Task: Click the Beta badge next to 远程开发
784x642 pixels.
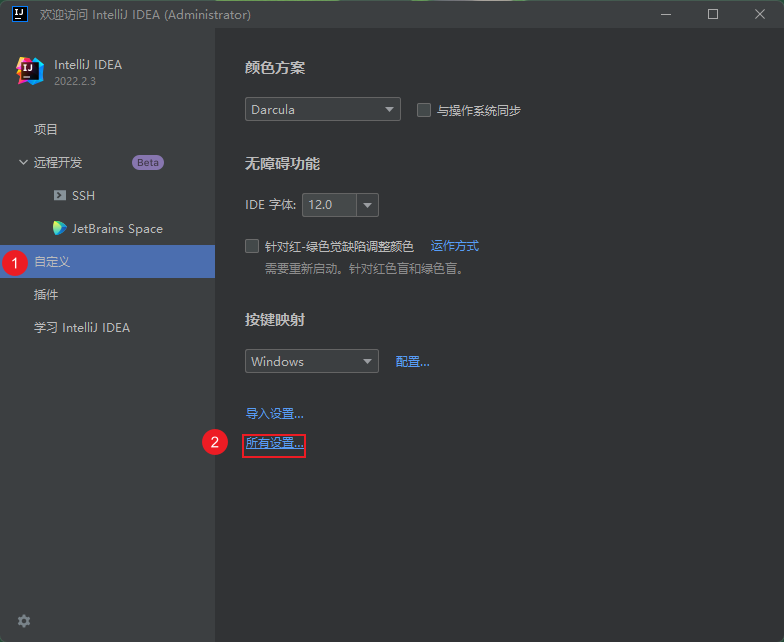Action: pyautogui.click(x=148, y=162)
